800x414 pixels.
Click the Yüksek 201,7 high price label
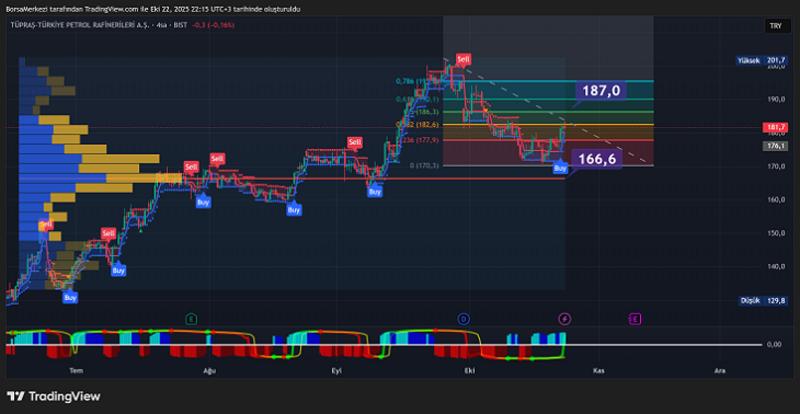coord(762,61)
